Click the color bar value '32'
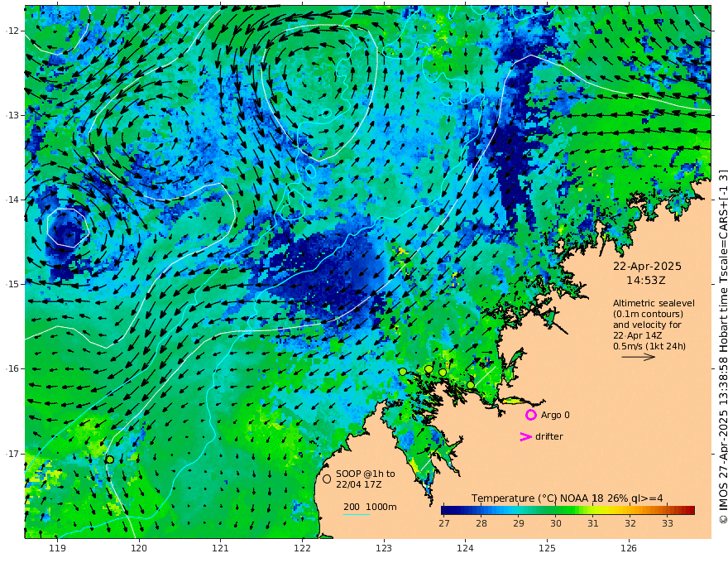Viewport: 728px width, 563px height. (x=630, y=523)
